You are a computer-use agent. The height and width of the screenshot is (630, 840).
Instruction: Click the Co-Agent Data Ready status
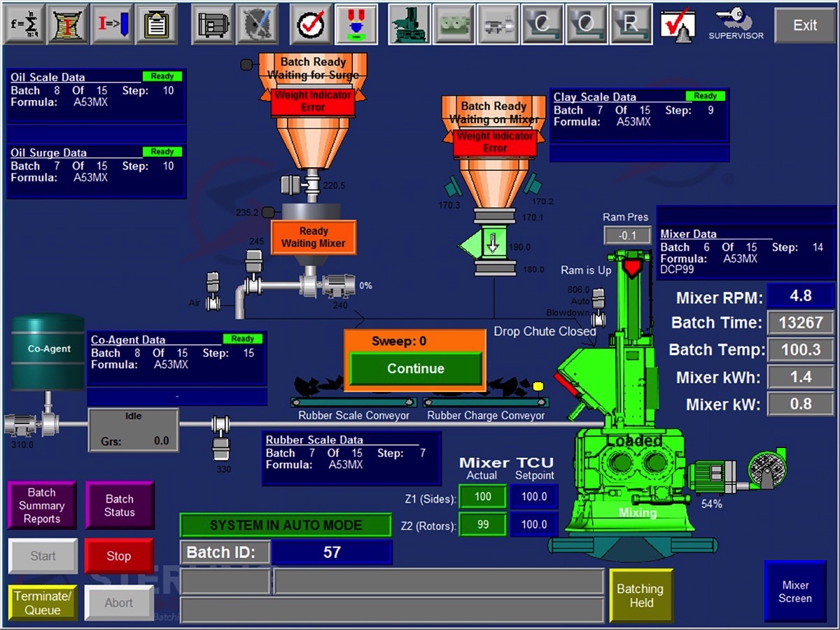[242, 339]
